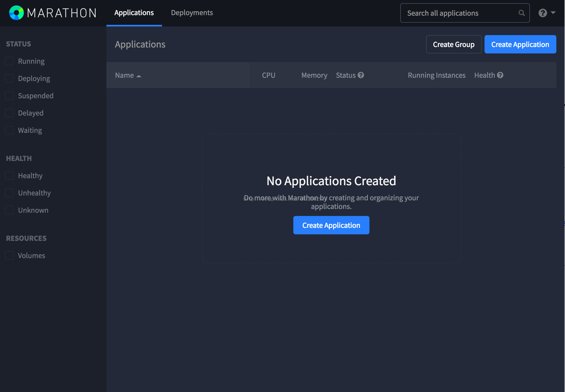The height and width of the screenshot is (392, 565).
Task: Check the Delayed status filter
Action: point(9,113)
